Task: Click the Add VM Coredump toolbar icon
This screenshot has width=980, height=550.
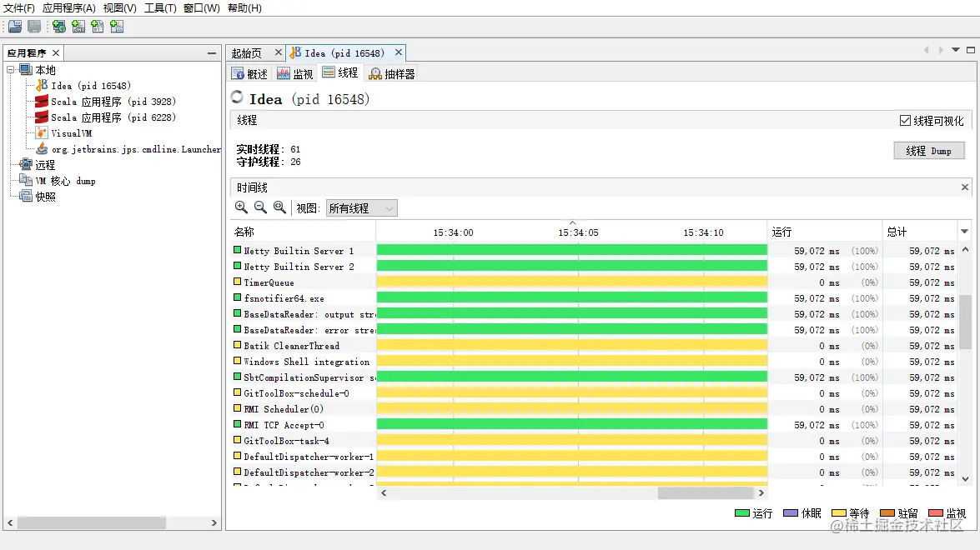Action: (x=98, y=26)
